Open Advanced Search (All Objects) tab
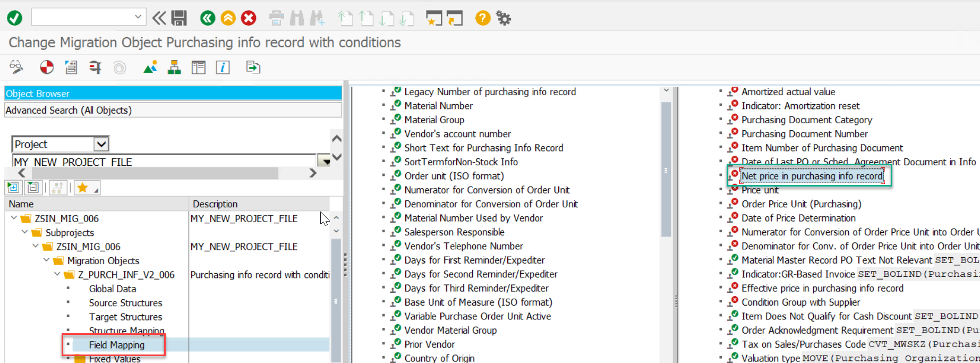This screenshot has width=980, height=363. (x=173, y=110)
